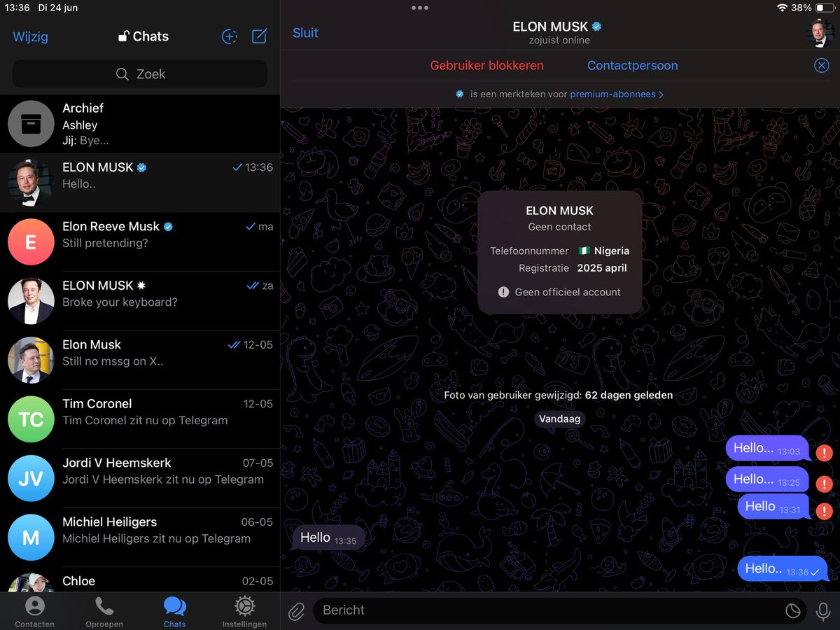The image size is (840, 630).
Task: Tap the Registratie 2025 april value
Action: pyautogui.click(x=602, y=268)
